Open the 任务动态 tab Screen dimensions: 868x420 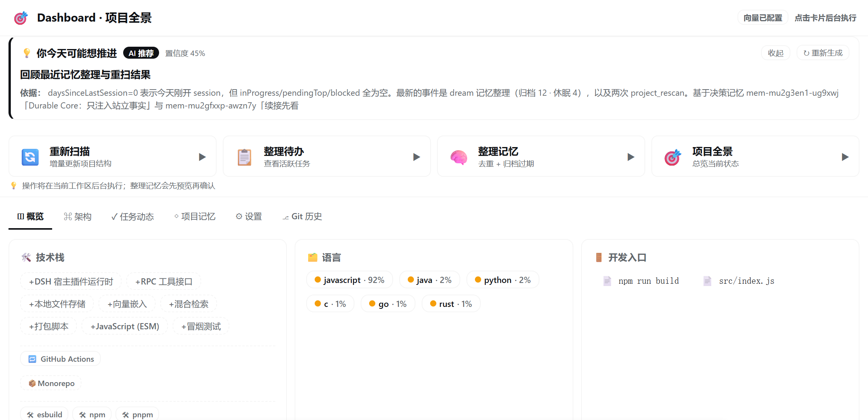click(132, 217)
